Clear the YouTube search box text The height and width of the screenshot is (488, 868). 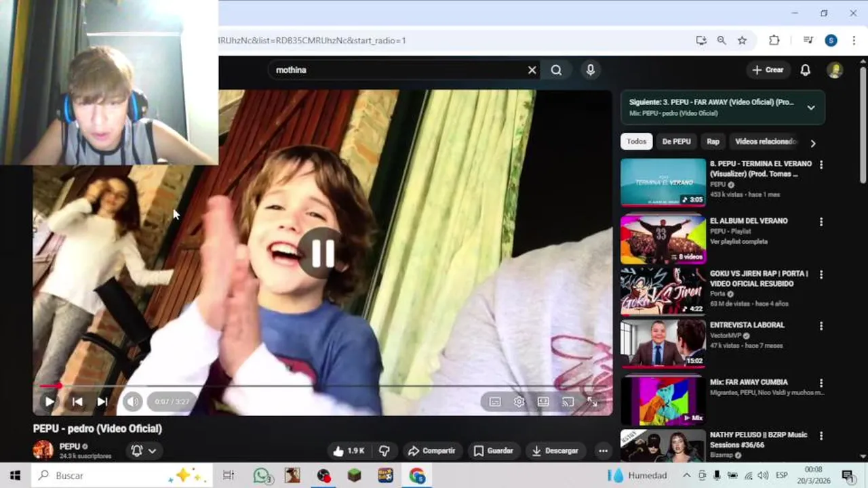[532, 70]
